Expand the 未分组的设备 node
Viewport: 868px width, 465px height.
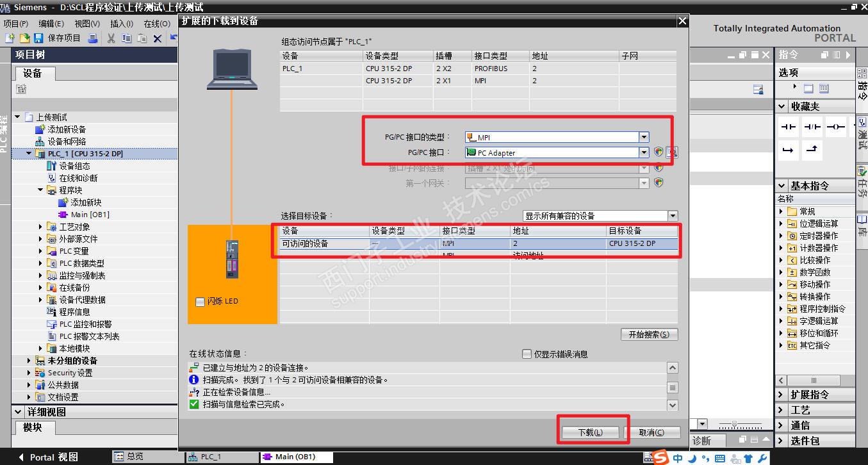pyautogui.click(x=29, y=361)
